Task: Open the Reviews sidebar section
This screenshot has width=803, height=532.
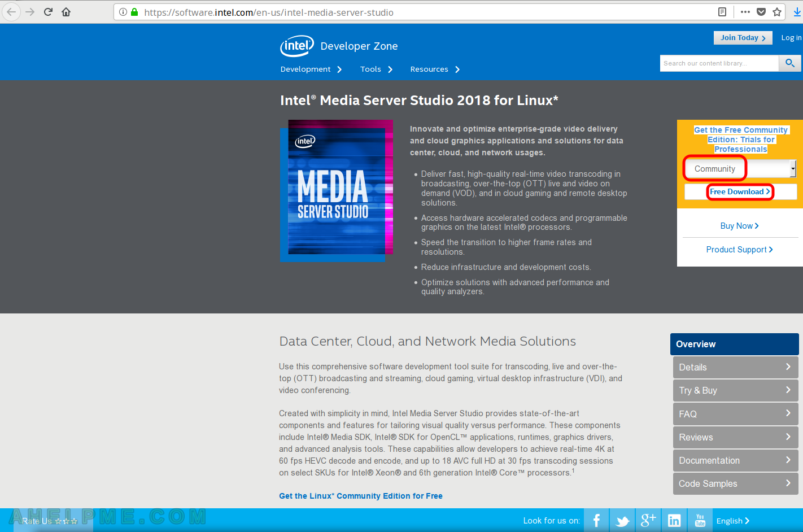Action: click(735, 437)
